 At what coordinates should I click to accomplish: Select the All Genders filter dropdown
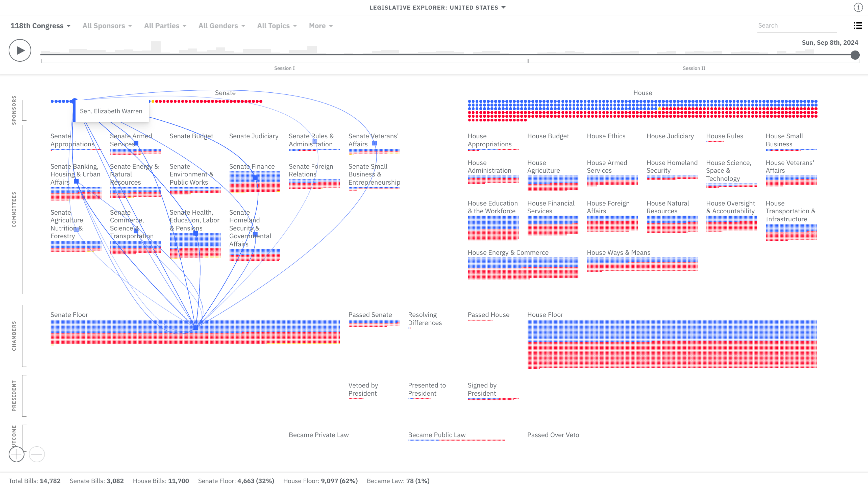click(x=221, y=26)
